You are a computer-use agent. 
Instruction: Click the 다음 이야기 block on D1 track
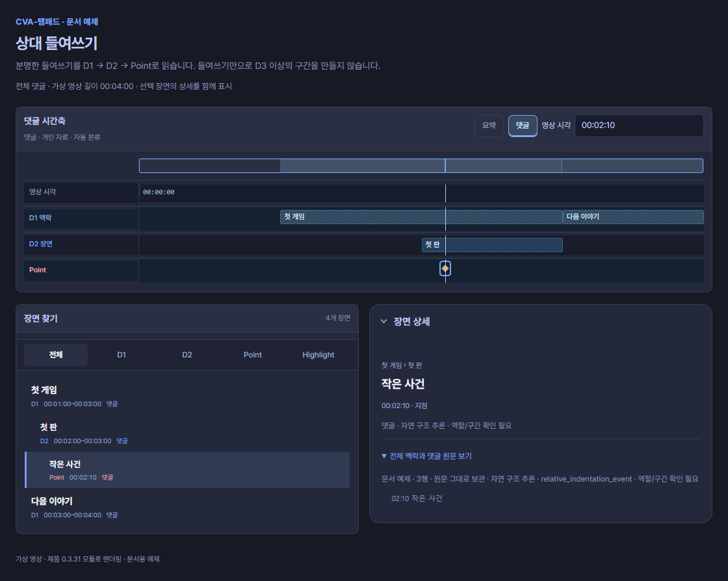coord(633,216)
